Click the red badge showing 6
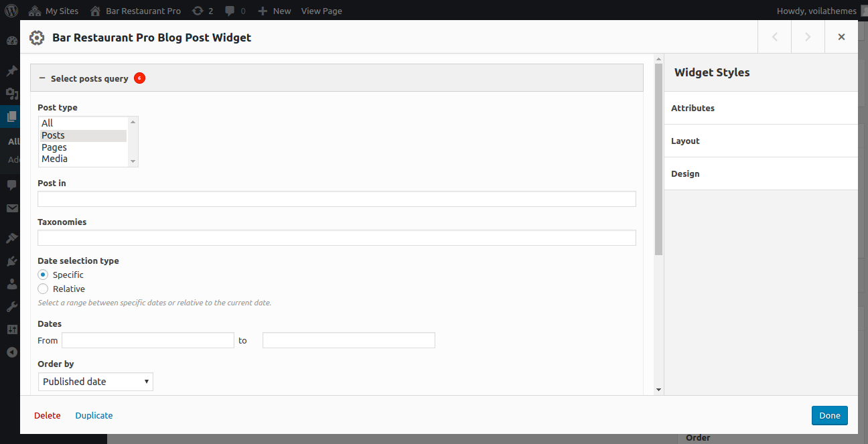This screenshot has height=444, width=868. [x=139, y=78]
